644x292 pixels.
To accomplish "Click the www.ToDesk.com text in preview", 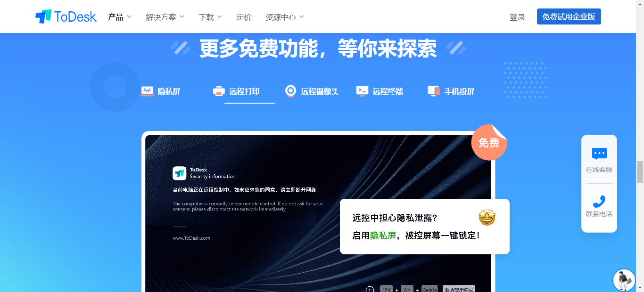I will 191,238.
